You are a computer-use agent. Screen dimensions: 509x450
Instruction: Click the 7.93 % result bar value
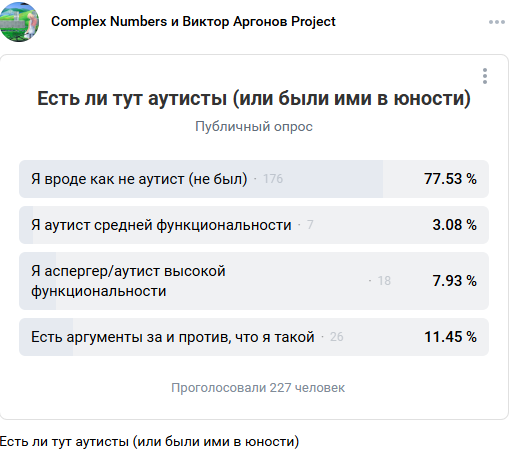[455, 281]
